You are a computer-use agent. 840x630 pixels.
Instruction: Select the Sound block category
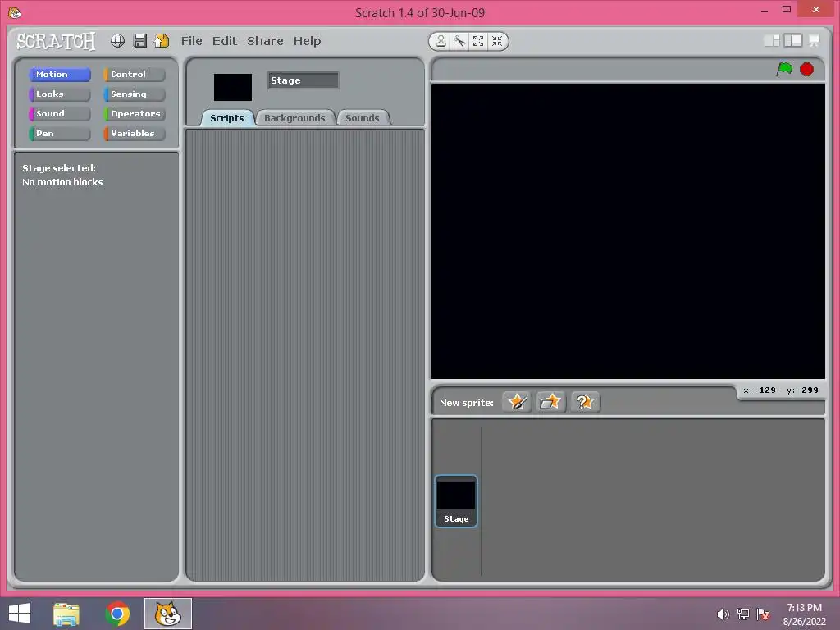tap(59, 113)
